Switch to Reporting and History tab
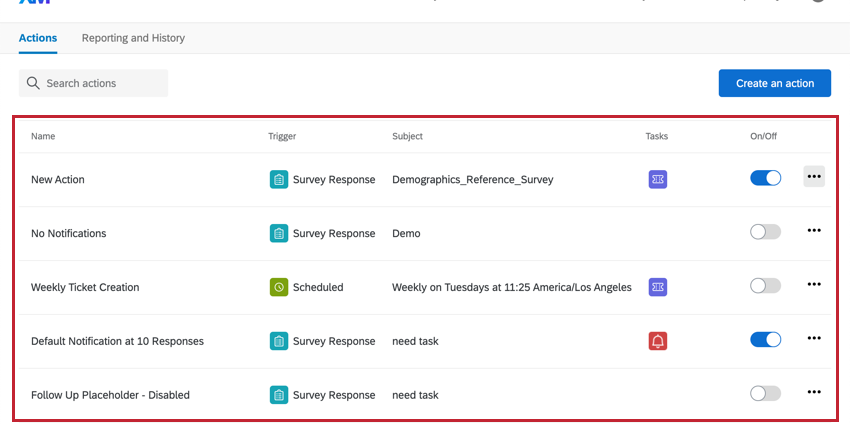 [133, 38]
